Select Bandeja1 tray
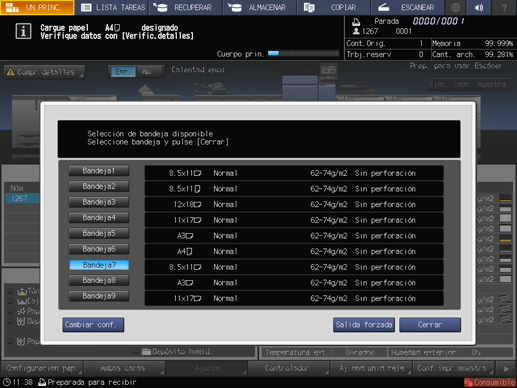Viewport: 517px width, 388px height. pos(99,171)
